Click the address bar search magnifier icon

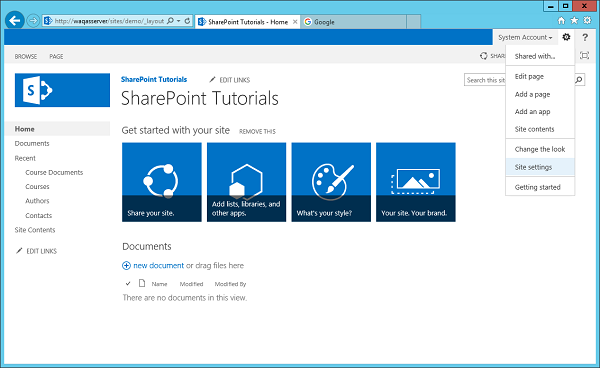click(x=171, y=21)
